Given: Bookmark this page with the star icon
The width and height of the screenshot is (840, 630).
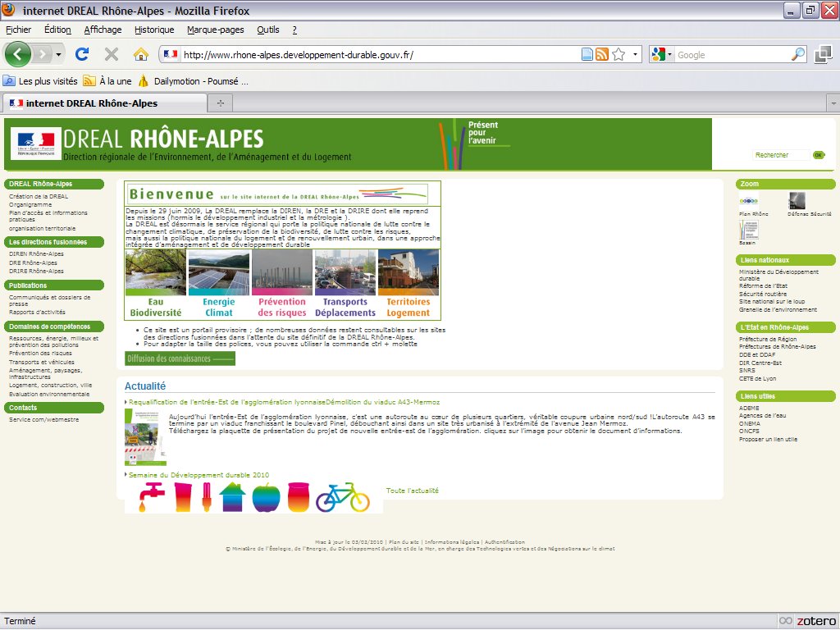Looking at the screenshot, I should tap(619, 55).
